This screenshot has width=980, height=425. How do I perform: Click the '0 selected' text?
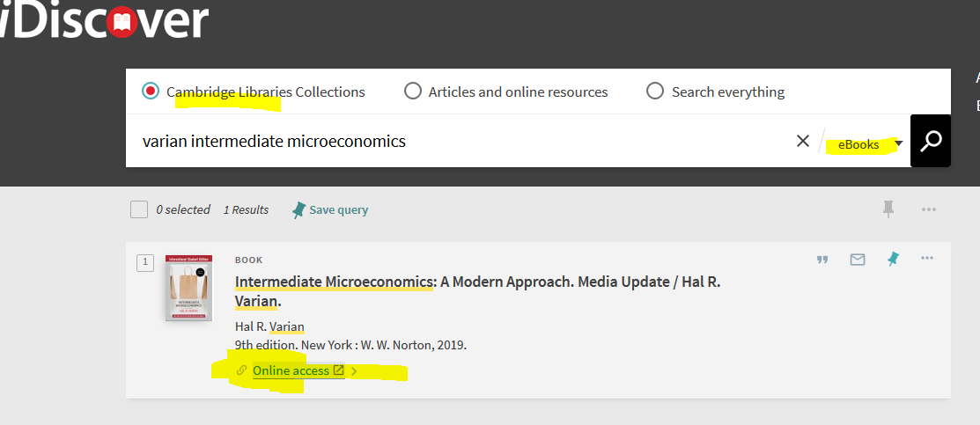tap(183, 210)
